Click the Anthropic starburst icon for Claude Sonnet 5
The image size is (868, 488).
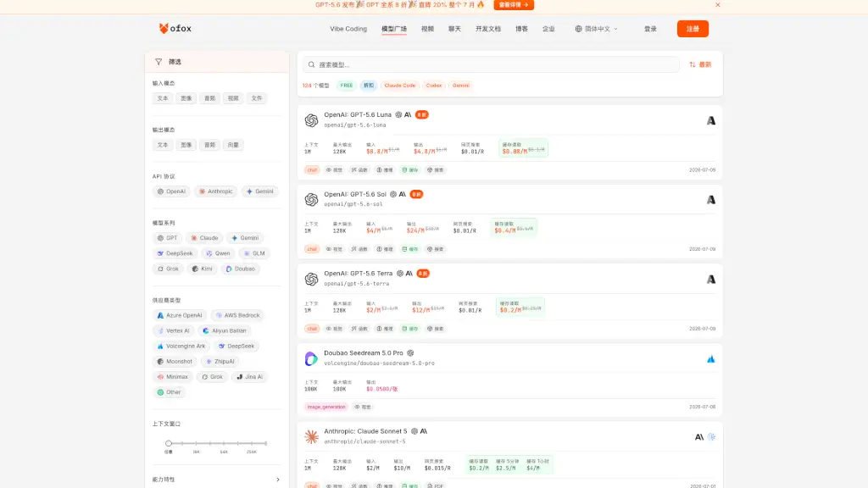pos(311,436)
